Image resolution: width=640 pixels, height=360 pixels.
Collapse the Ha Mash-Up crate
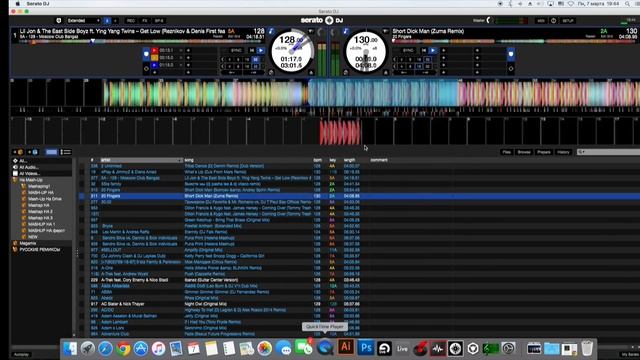pos(15,180)
